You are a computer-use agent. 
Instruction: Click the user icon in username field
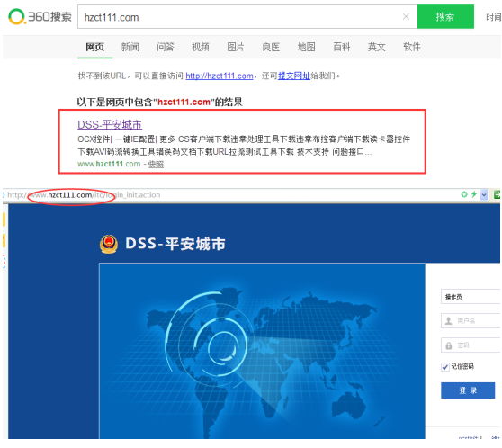449,320
